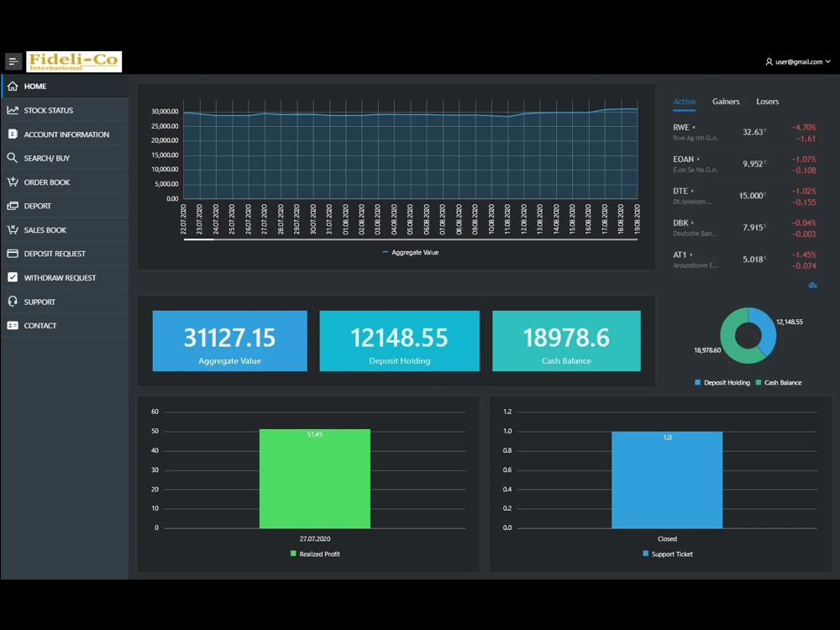Click the blue Deposit Holding donut segment
The height and width of the screenshot is (630, 840).
(x=767, y=328)
